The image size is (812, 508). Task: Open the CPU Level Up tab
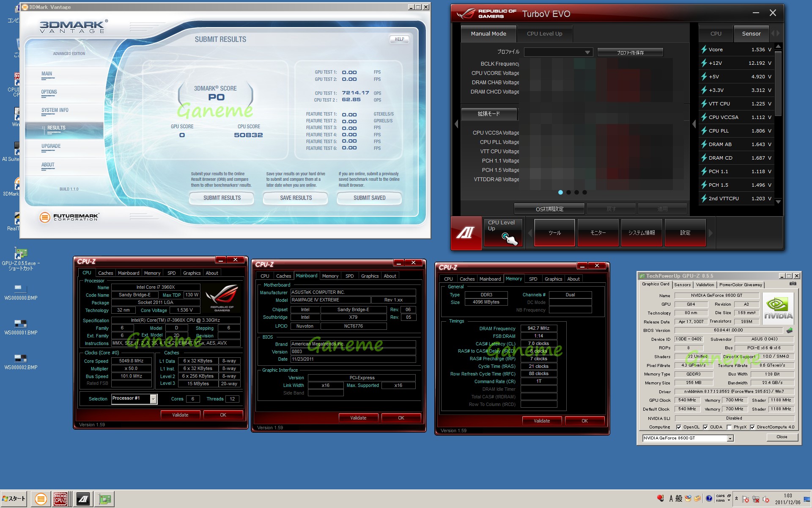click(544, 34)
